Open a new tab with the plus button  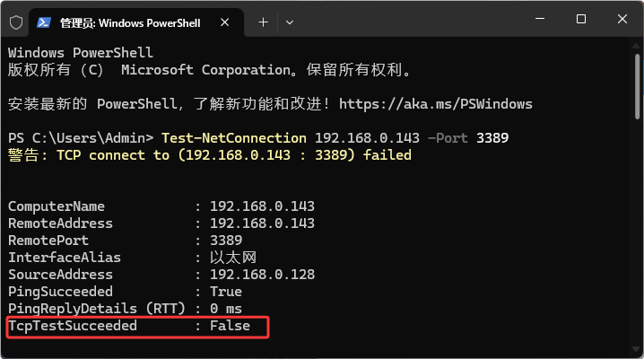pos(263,21)
